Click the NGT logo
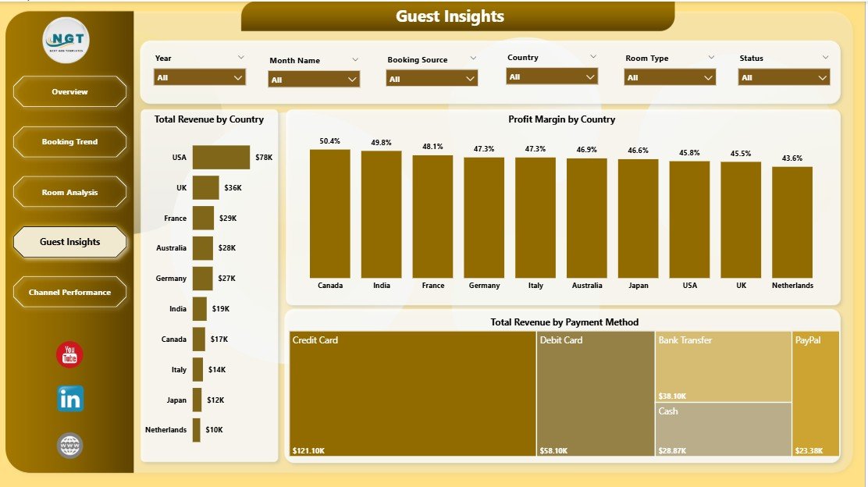The height and width of the screenshot is (487, 868). (x=67, y=39)
